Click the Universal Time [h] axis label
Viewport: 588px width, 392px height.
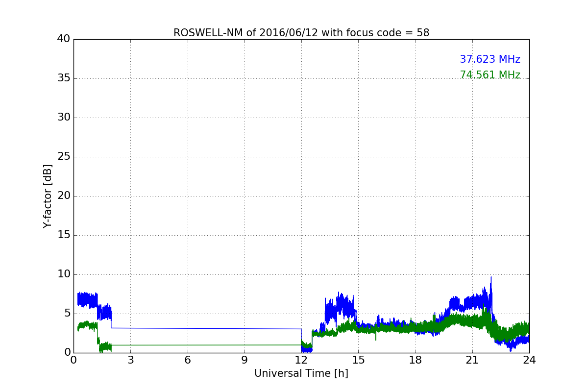tap(301, 373)
